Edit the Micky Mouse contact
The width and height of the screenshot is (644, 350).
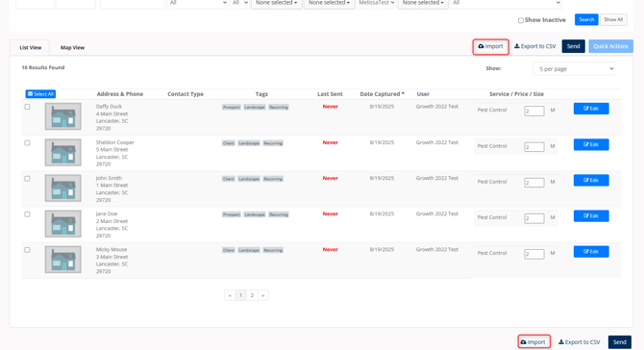pyautogui.click(x=591, y=252)
